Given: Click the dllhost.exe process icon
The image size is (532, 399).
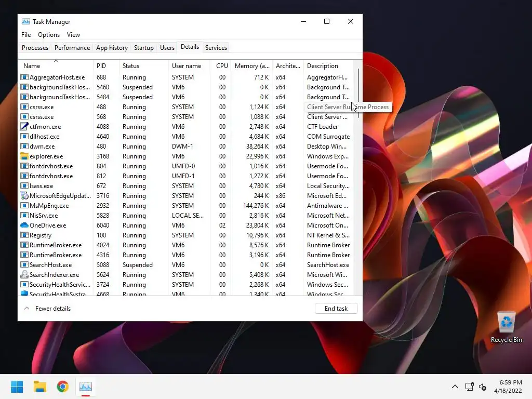Looking at the screenshot, I should (x=24, y=137).
